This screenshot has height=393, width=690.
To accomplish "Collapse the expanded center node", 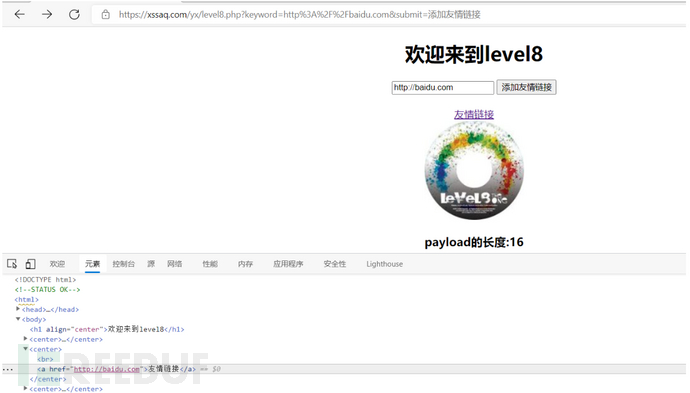I will [x=26, y=349].
